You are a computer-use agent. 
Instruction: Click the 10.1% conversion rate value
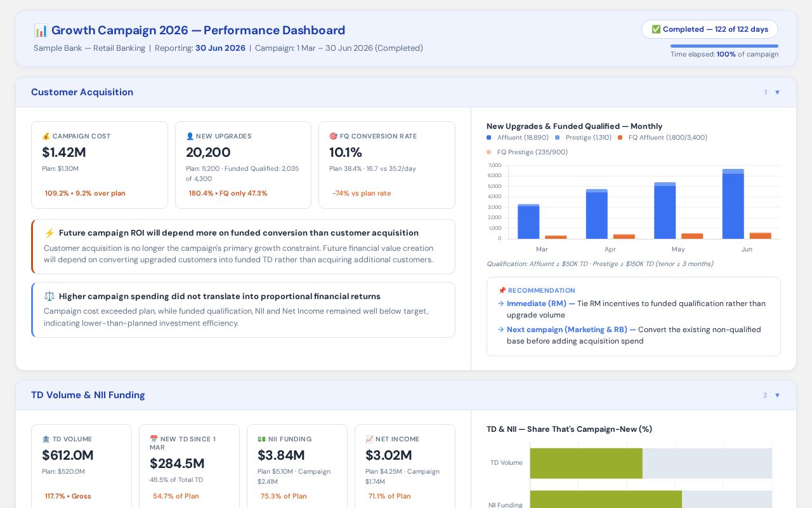point(346,152)
